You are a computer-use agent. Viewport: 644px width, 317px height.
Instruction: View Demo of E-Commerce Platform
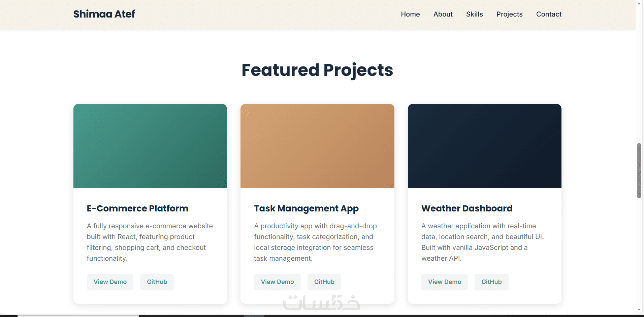point(110,282)
